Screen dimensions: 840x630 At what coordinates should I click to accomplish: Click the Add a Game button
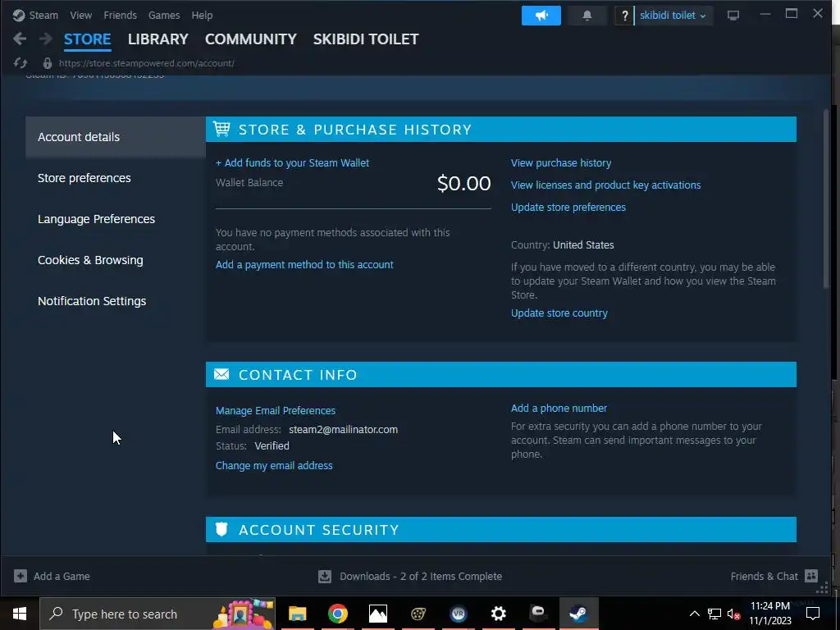52,577
